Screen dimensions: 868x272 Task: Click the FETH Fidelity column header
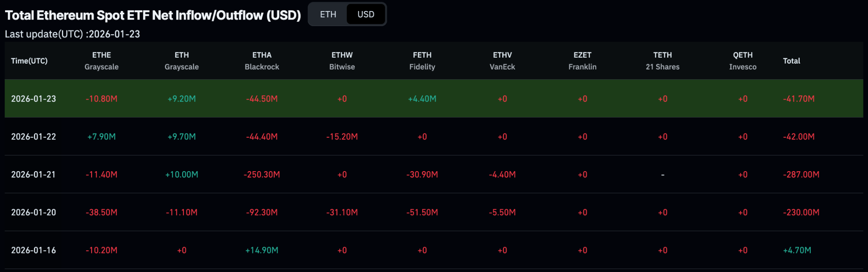422,61
